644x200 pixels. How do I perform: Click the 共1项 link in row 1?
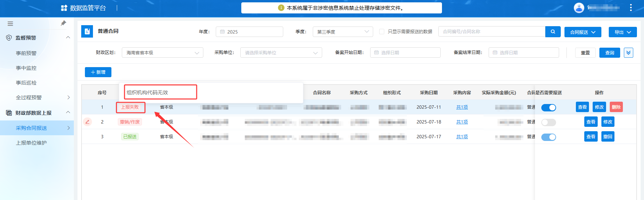click(462, 107)
